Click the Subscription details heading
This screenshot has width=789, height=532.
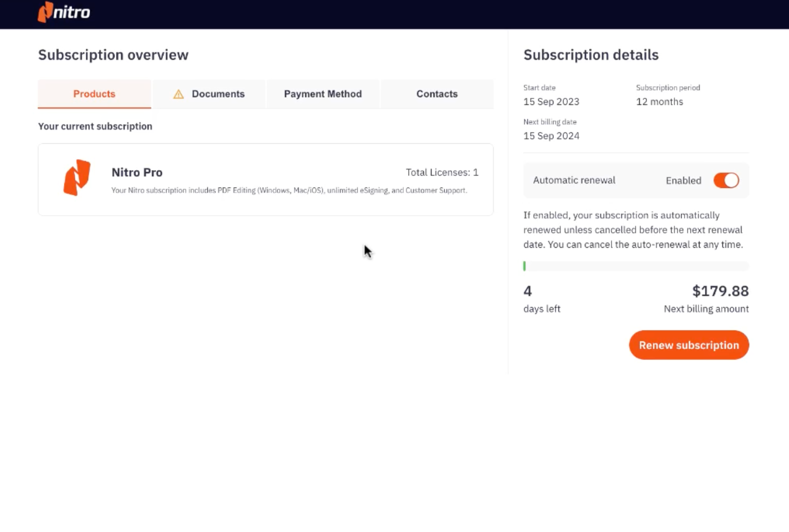(x=591, y=55)
